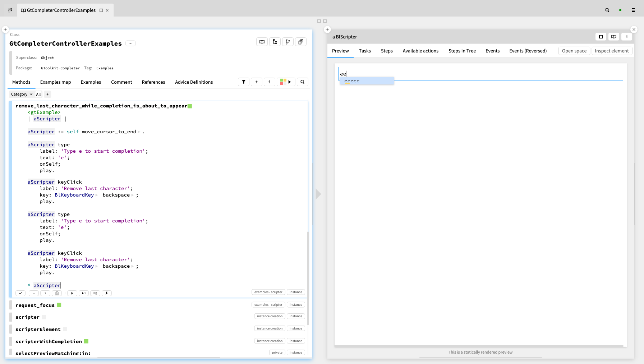Click the green status square beside scripterWithCompletion
Viewport: 644px width, 364px height.
click(x=86, y=341)
